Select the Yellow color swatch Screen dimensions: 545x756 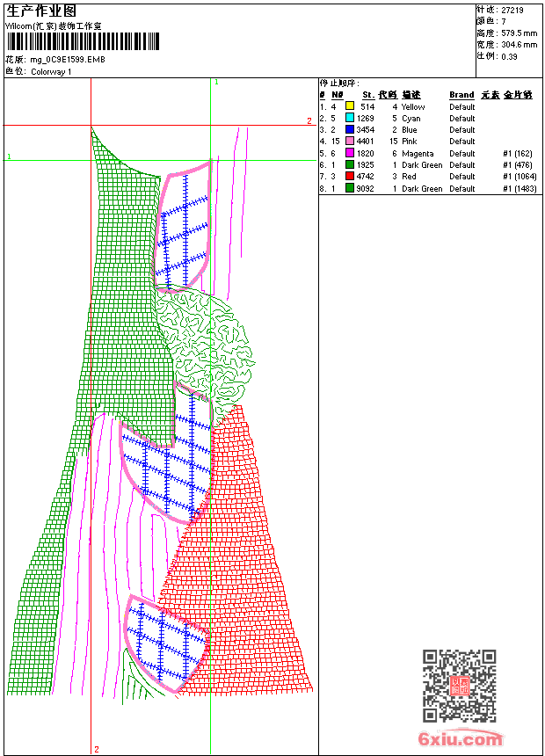pyautogui.click(x=349, y=106)
